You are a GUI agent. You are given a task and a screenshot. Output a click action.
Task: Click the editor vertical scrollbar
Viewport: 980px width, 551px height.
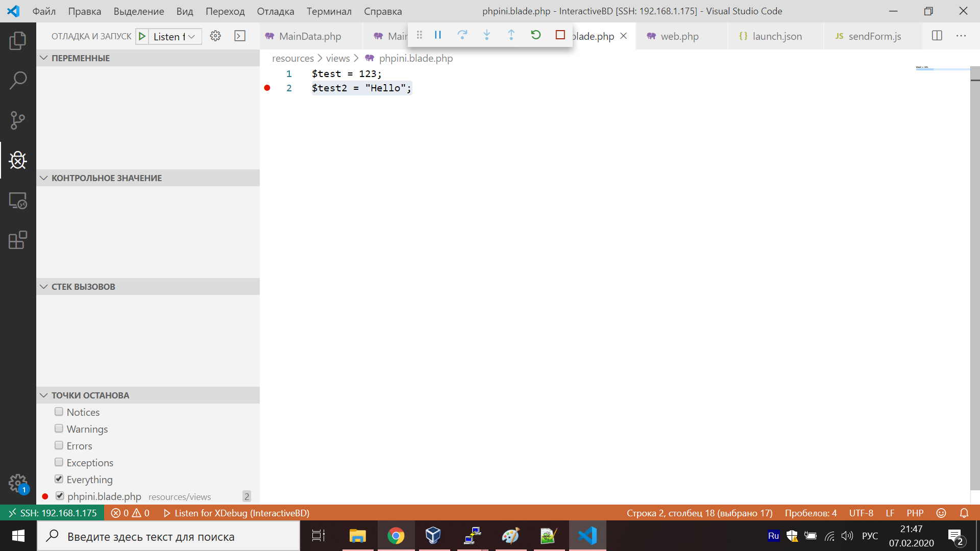click(x=975, y=278)
